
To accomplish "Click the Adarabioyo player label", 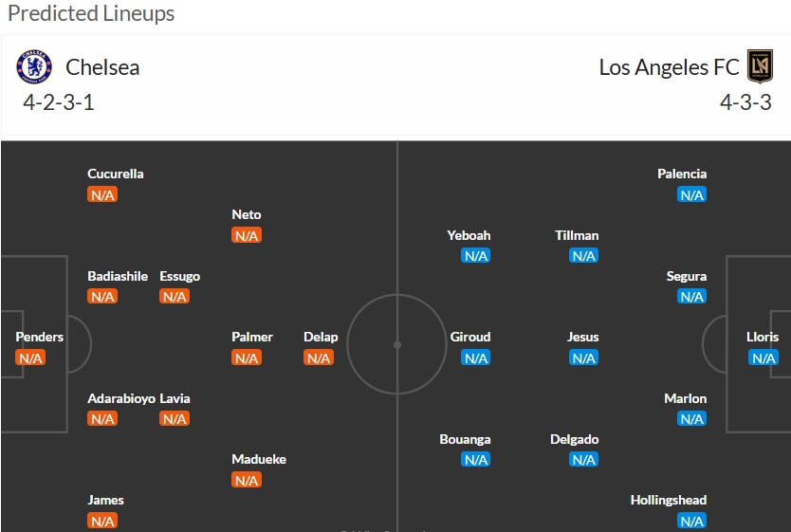I will click(x=121, y=398).
